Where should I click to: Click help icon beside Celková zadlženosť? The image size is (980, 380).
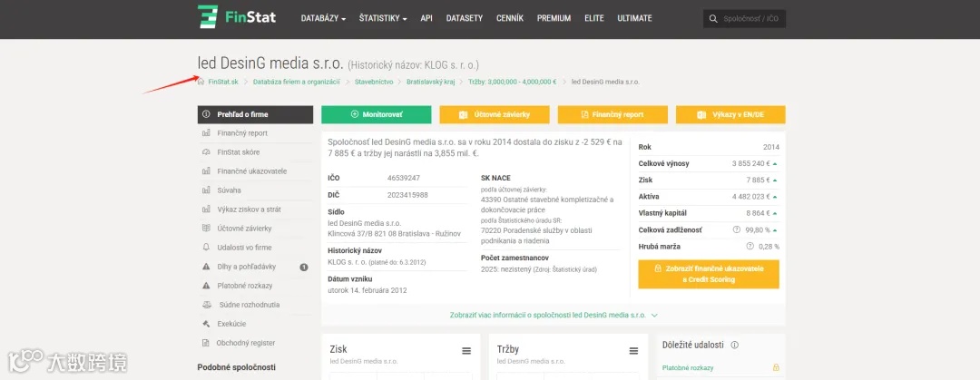pyautogui.click(x=736, y=230)
